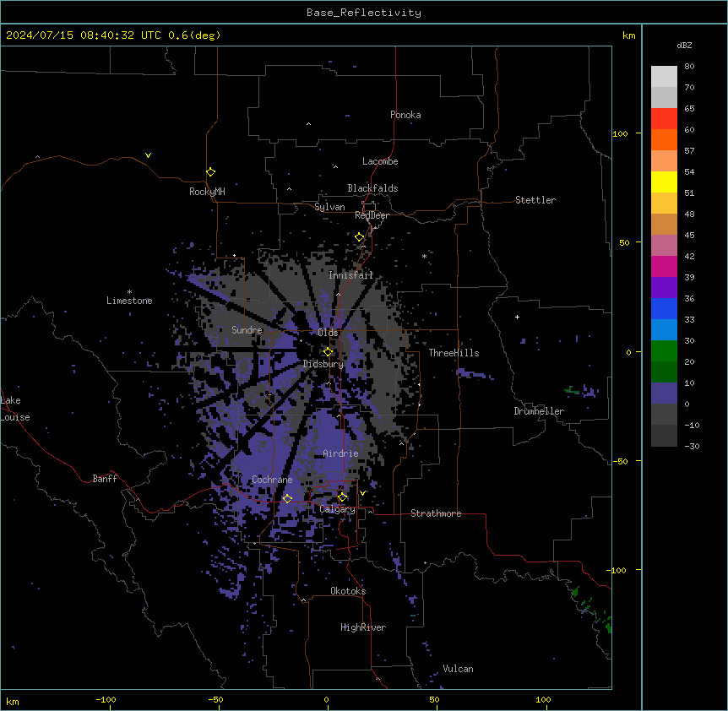Click the Lacombe city label
The width and height of the screenshot is (728, 711).
point(380,161)
